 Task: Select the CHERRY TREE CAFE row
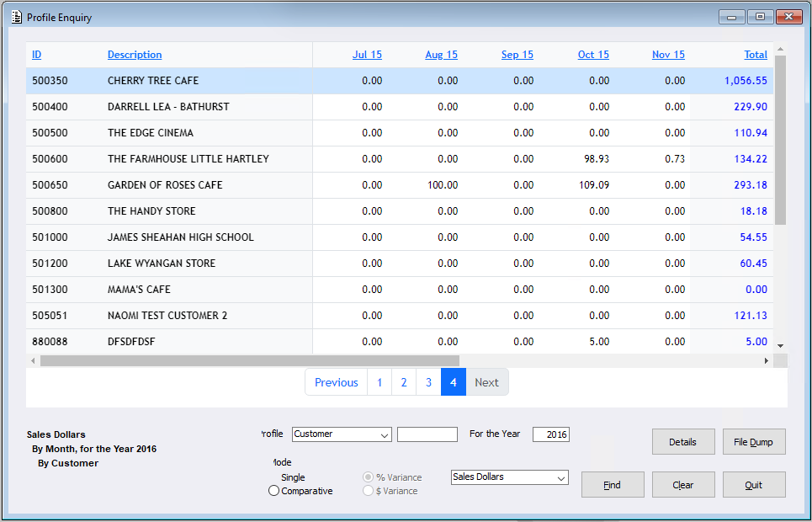pos(399,81)
